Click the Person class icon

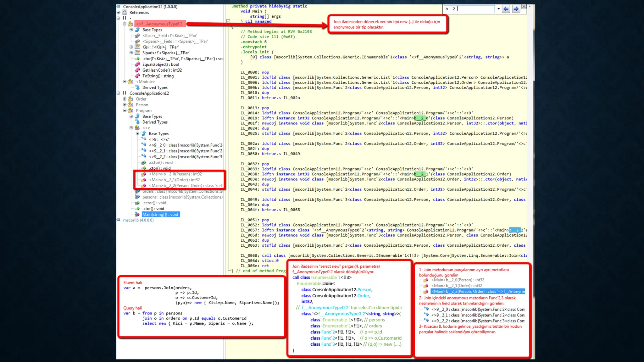click(131, 105)
